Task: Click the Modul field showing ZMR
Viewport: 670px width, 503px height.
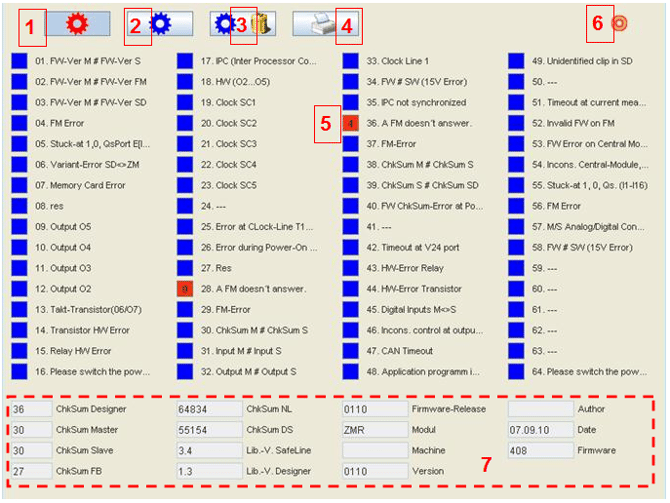Action: pos(372,430)
